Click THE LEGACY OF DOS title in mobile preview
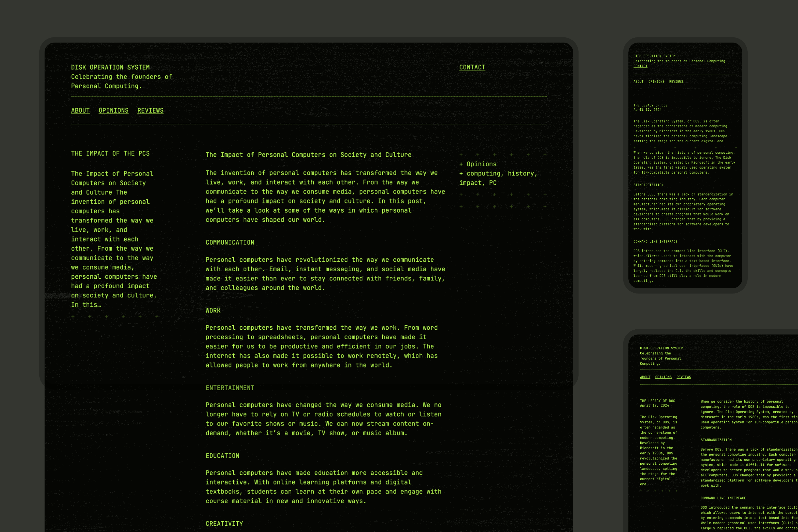The width and height of the screenshot is (798, 532). [650, 105]
